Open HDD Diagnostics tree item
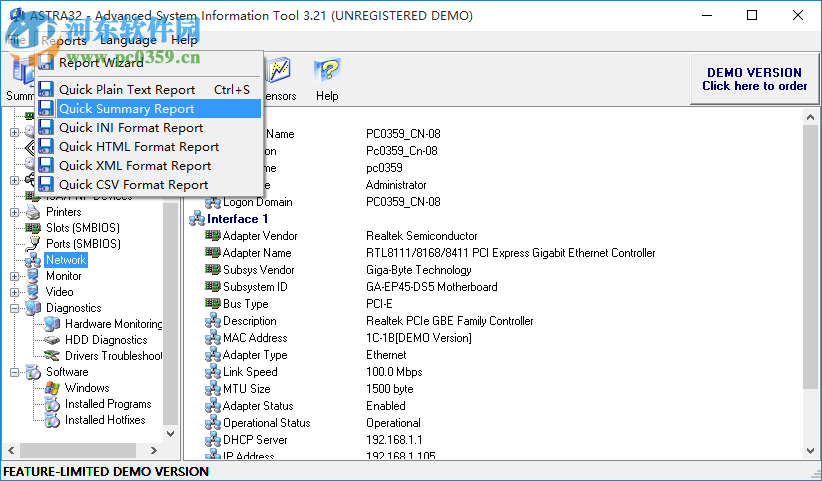 pos(106,340)
